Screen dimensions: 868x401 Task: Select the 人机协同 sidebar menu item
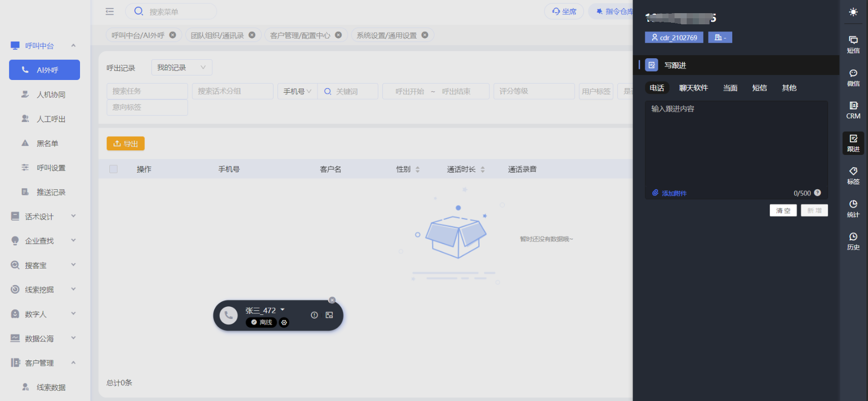point(51,95)
